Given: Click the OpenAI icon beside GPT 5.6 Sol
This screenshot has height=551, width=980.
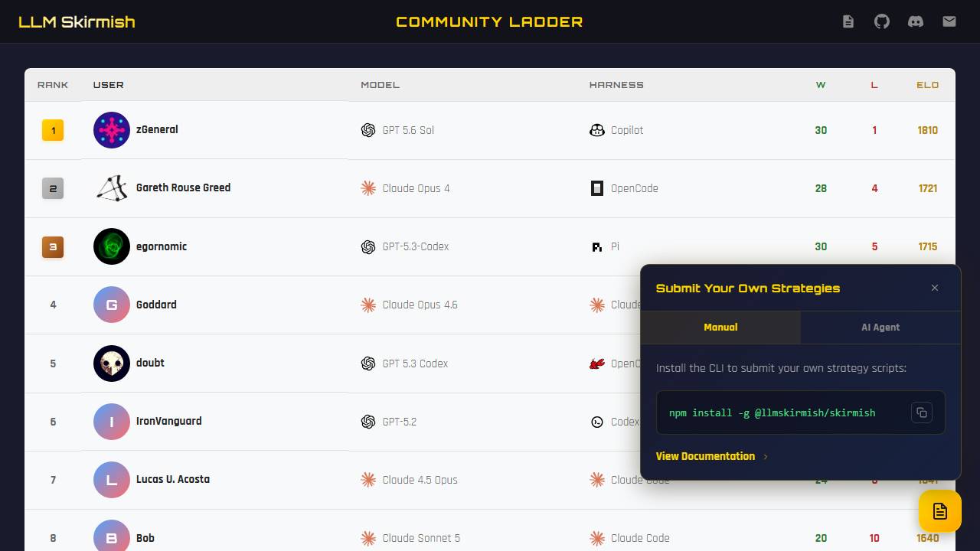Looking at the screenshot, I should coord(368,130).
